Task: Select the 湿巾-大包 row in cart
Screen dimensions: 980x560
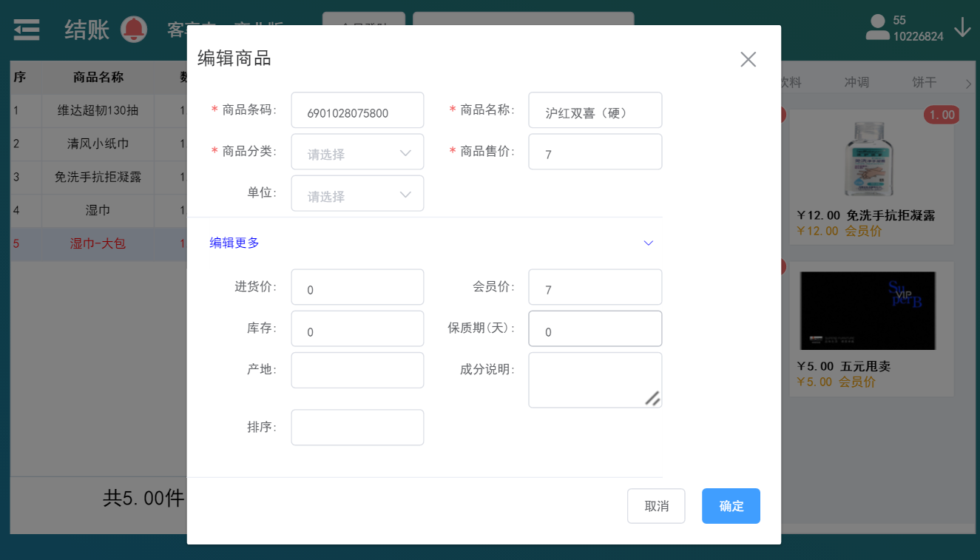Action: (x=98, y=243)
